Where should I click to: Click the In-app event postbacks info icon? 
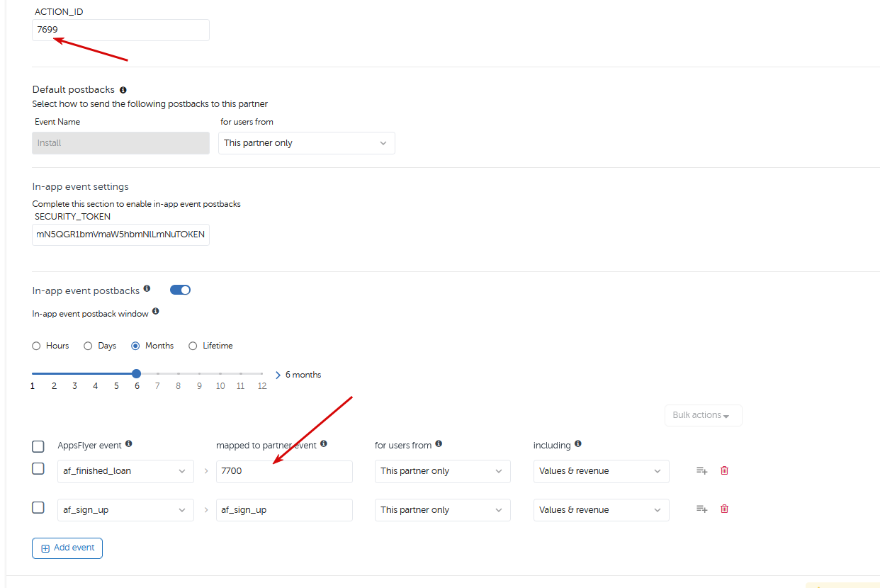click(147, 289)
